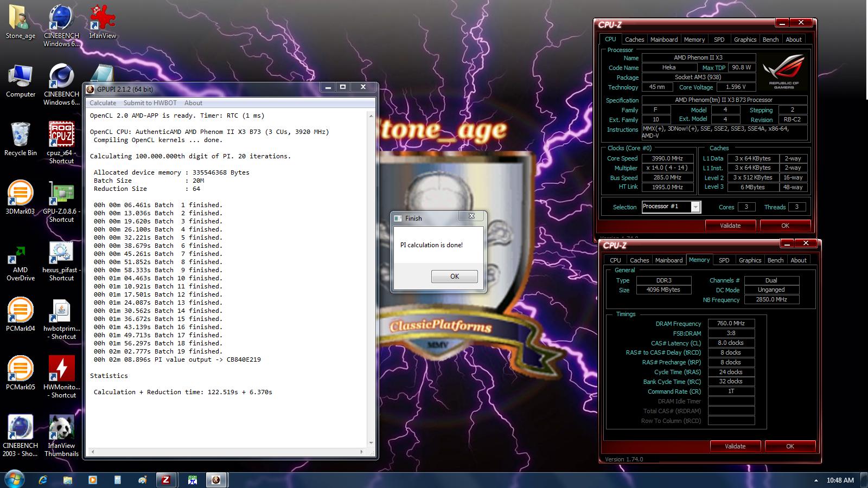Switch to Graphics tab in upper CPU-Z
This screenshot has width=868, height=488.
click(x=745, y=40)
